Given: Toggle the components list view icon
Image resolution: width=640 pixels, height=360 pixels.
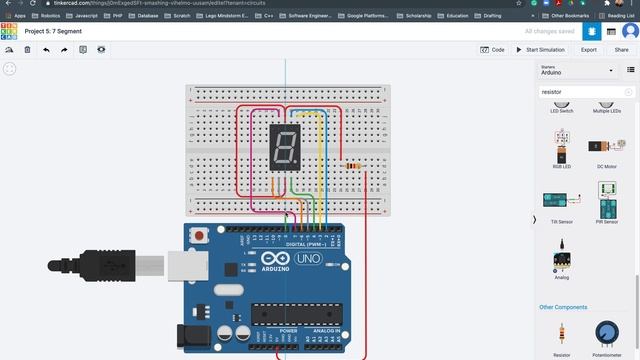Looking at the screenshot, I should click(631, 70).
